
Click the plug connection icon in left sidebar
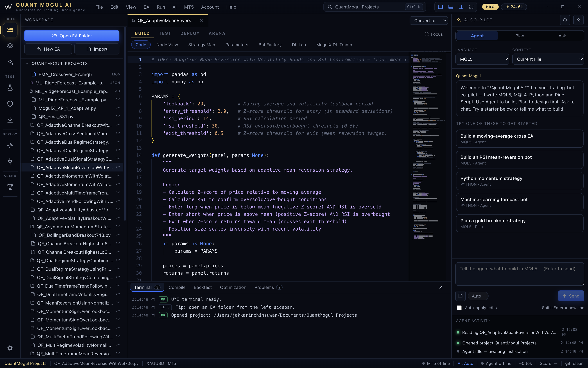point(10,161)
